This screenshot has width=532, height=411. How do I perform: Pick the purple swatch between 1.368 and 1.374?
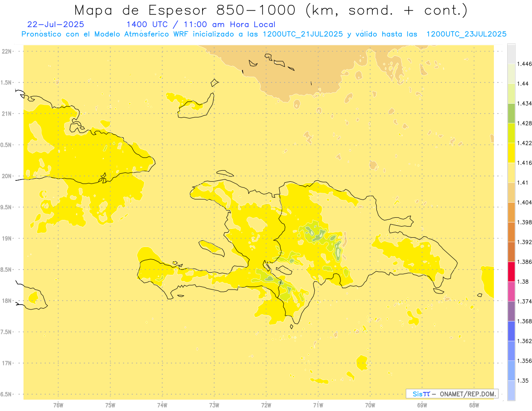(x=511, y=311)
